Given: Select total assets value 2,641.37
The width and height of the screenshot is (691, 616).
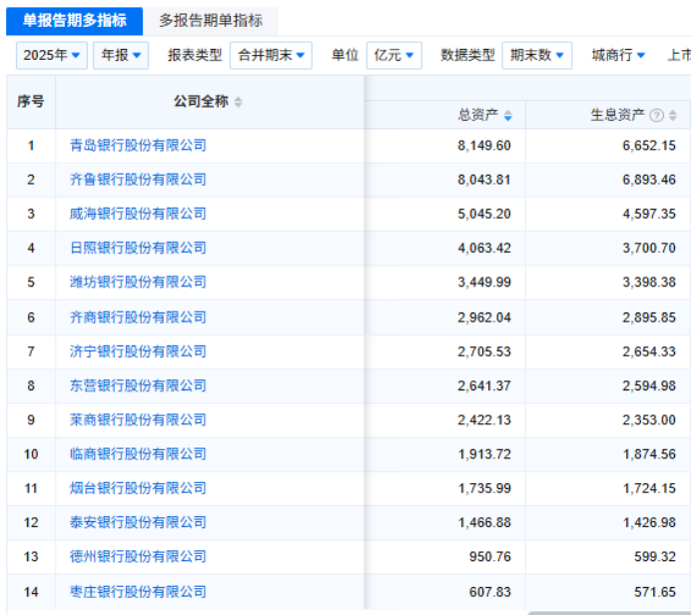Looking at the screenshot, I should click(484, 386).
